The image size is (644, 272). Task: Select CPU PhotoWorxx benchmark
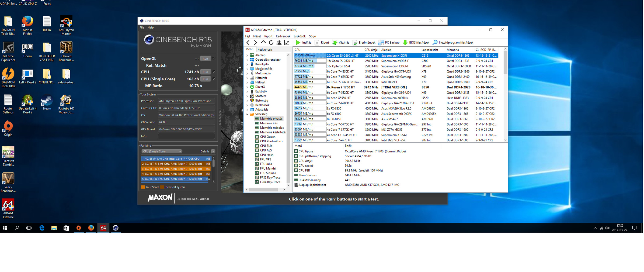[271, 141]
